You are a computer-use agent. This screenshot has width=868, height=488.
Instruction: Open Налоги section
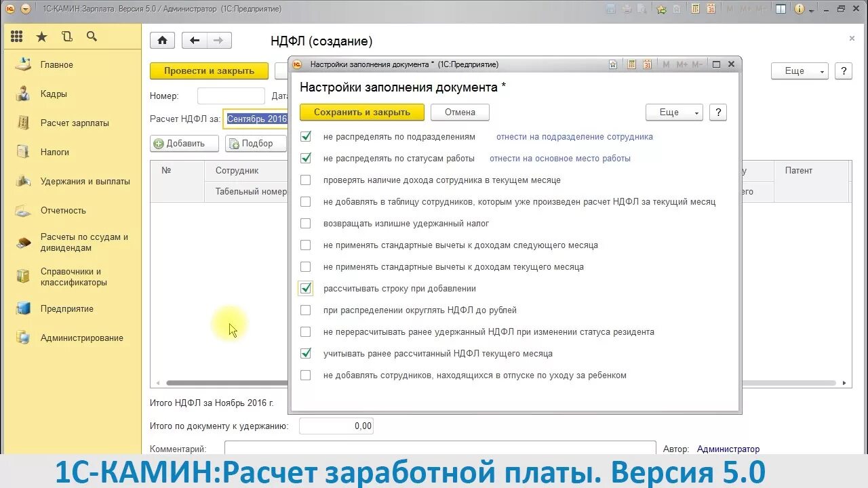[55, 152]
